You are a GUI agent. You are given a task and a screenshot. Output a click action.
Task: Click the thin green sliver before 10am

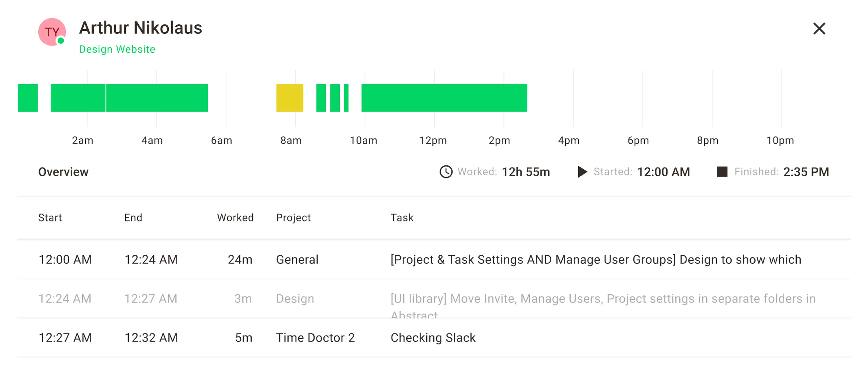(x=346, y=98)
